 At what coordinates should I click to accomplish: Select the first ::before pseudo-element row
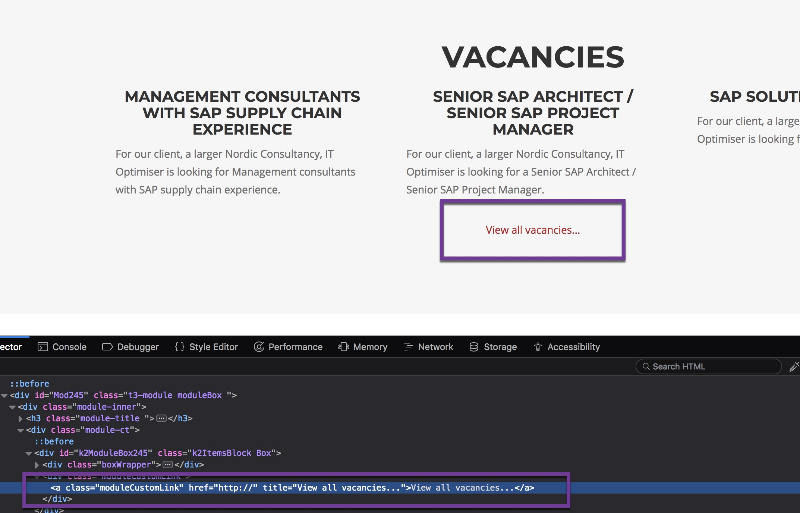tap(30, 384)
